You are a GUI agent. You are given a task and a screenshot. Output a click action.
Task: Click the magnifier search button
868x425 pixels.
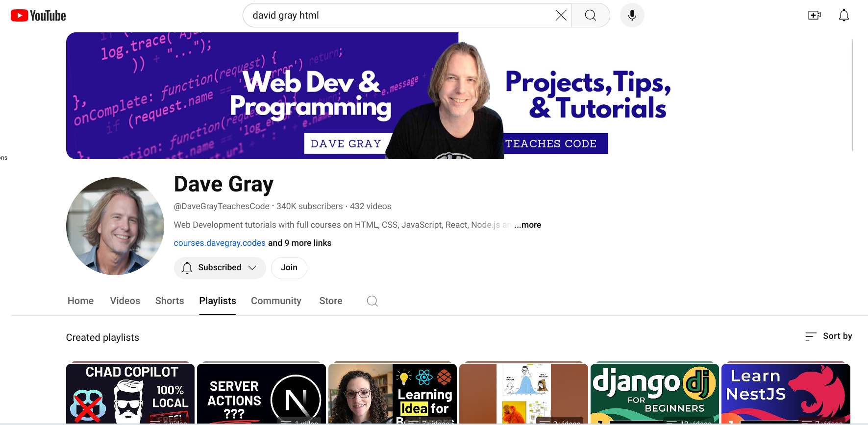pos(591,15)
